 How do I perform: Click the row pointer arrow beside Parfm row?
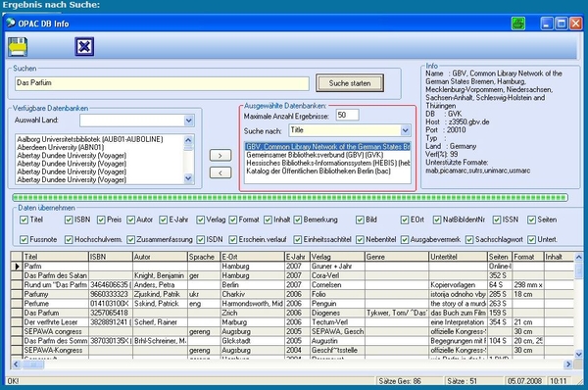[x=17, y=267]
